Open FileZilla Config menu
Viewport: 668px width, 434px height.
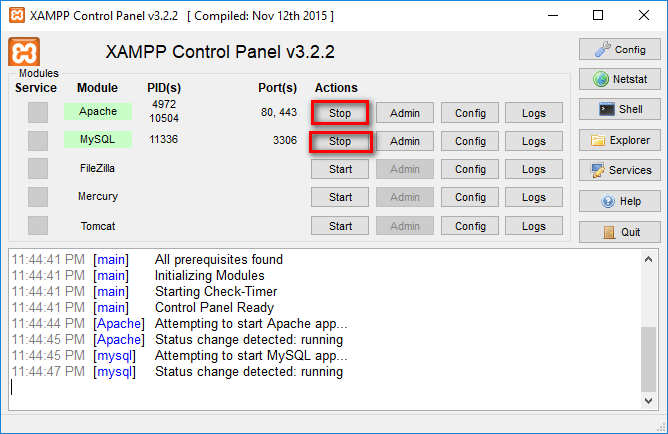470,169
